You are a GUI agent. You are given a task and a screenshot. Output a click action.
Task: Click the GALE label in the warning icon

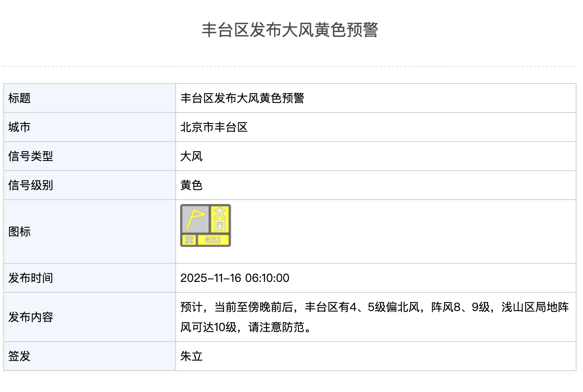(x=213, y=240)
